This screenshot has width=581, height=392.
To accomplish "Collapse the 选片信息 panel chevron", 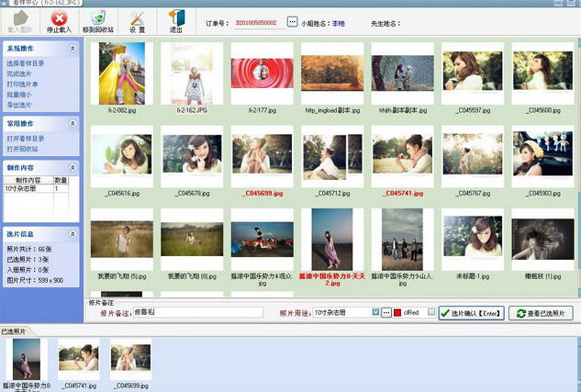I will 73,234.
